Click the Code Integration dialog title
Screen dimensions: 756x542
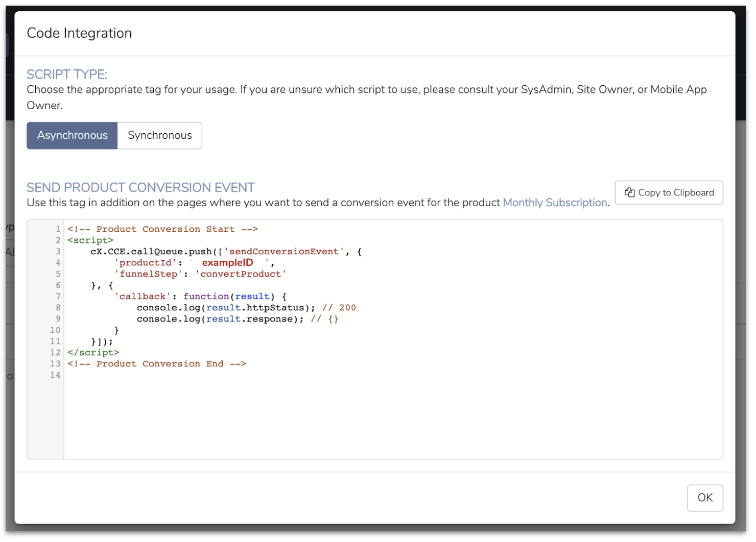[x=79, y=34]
